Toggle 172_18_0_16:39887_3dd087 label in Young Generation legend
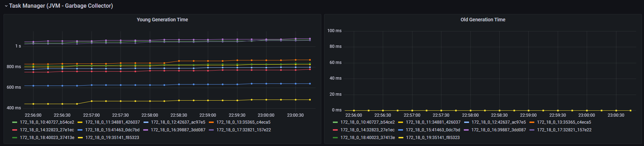 pos(178,130)
